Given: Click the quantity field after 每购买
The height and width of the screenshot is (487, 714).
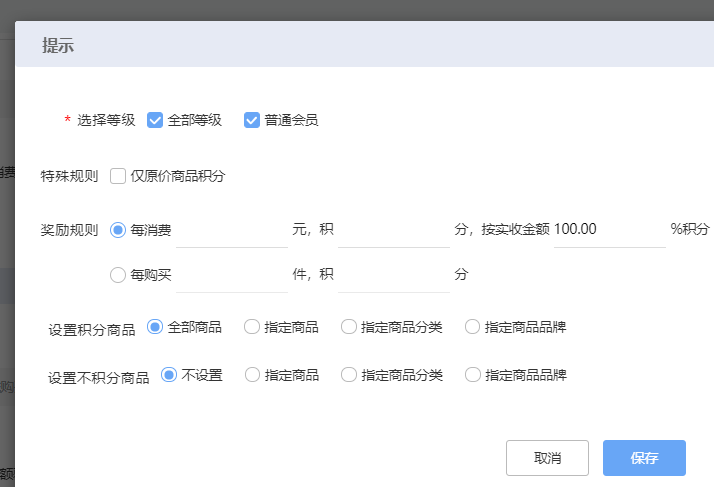Looking at the screenshot, I should tap(232, 275).
